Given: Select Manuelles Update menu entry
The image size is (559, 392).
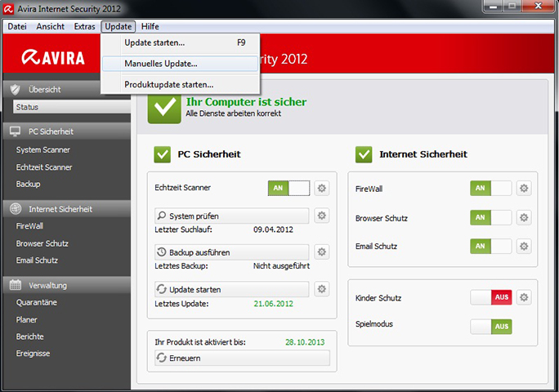Looking at the screenshot, I should (x=160, y=63).
